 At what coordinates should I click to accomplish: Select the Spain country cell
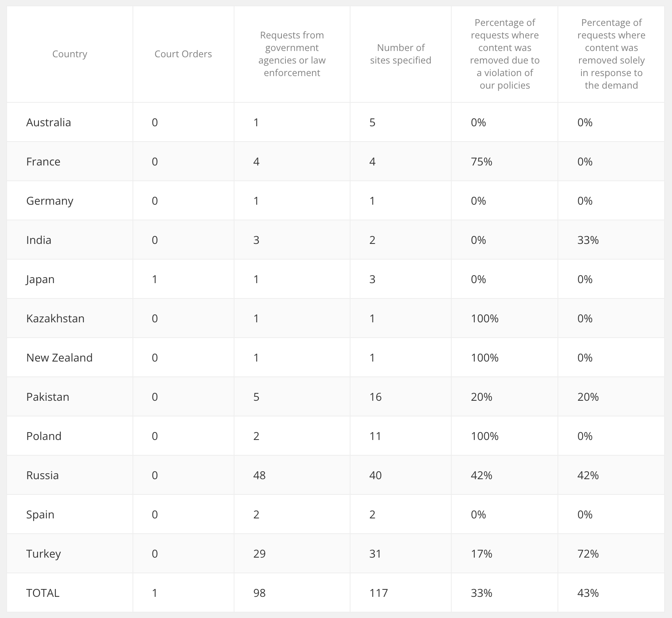(40, 514)
